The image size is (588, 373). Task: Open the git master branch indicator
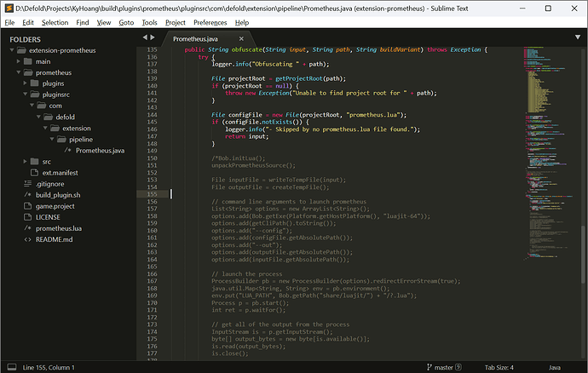tap(444, 367)
